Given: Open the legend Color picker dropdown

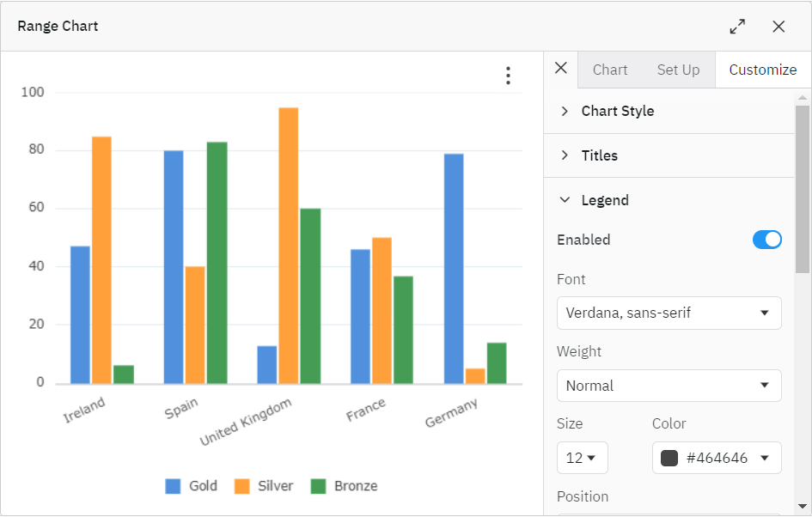Looking at the screenshot, I should 717,458.
